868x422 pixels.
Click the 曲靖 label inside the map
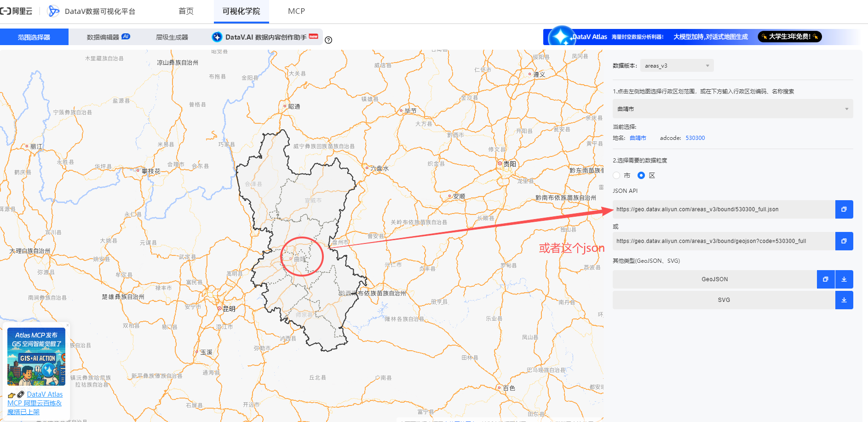tap(300, 259)
